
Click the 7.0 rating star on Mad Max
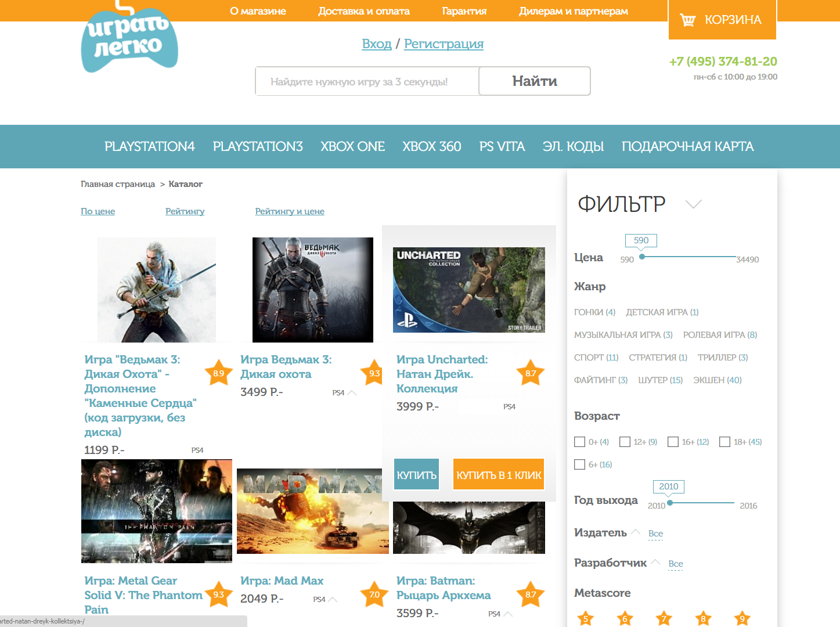pos(374,594)
